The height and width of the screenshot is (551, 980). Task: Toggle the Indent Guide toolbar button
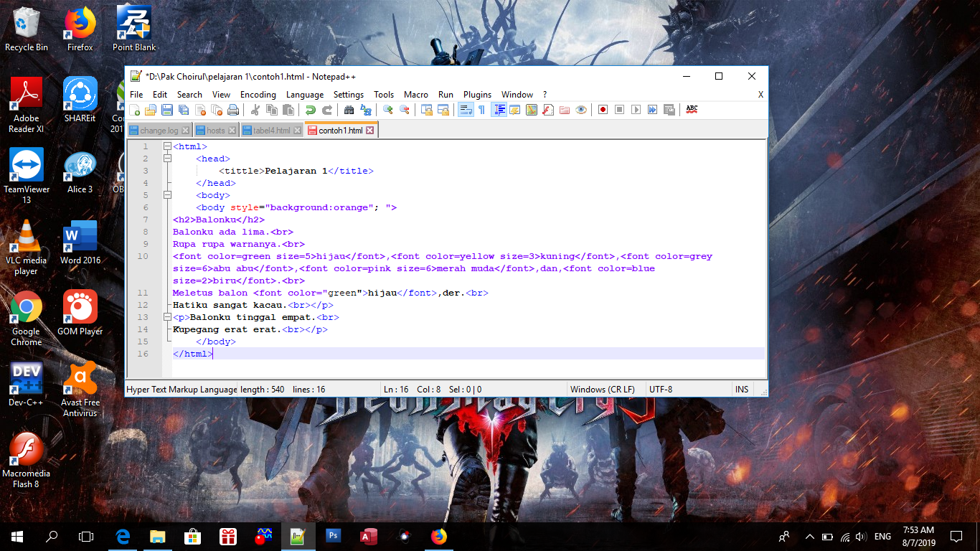point(499,110)
